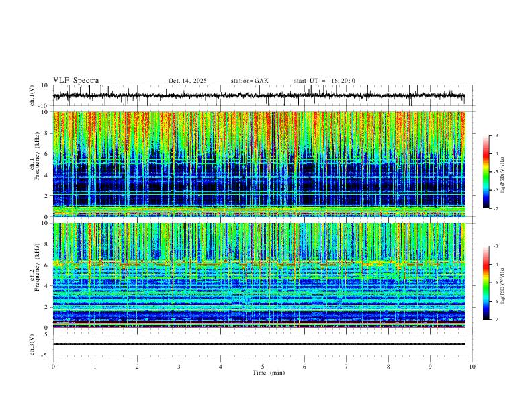
Task: Click the ch.1 PSD color bar
Action: [486, 171]
